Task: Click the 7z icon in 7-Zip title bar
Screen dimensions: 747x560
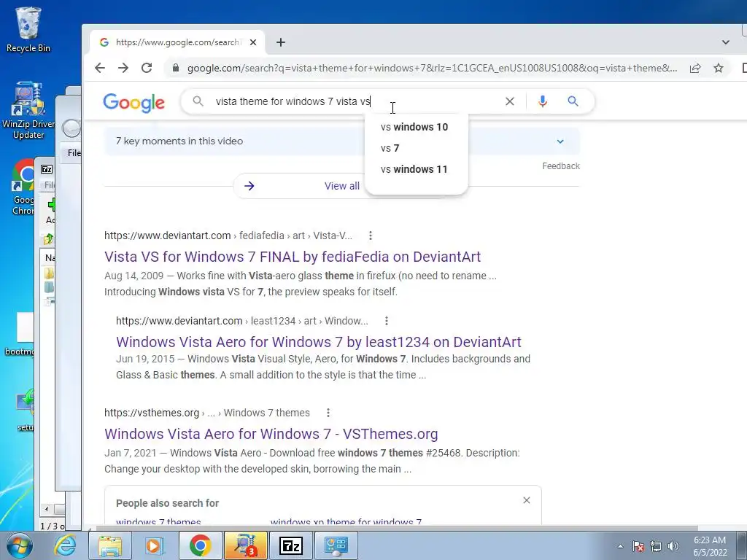Action: [47, 169]
